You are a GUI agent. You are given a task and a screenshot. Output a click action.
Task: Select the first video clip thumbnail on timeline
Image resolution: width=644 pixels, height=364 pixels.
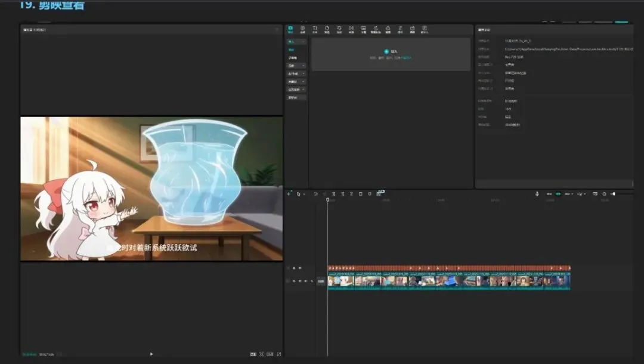(341, 281)
